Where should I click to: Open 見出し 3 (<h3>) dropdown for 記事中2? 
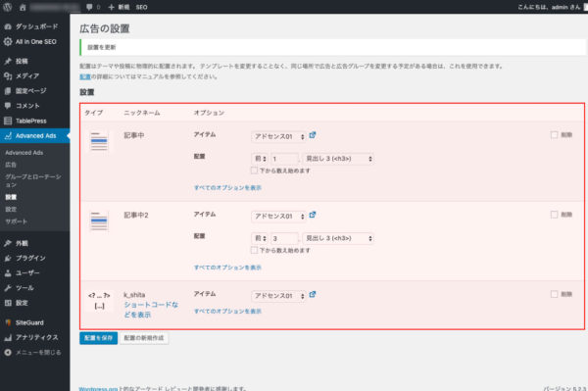[339, 238]
